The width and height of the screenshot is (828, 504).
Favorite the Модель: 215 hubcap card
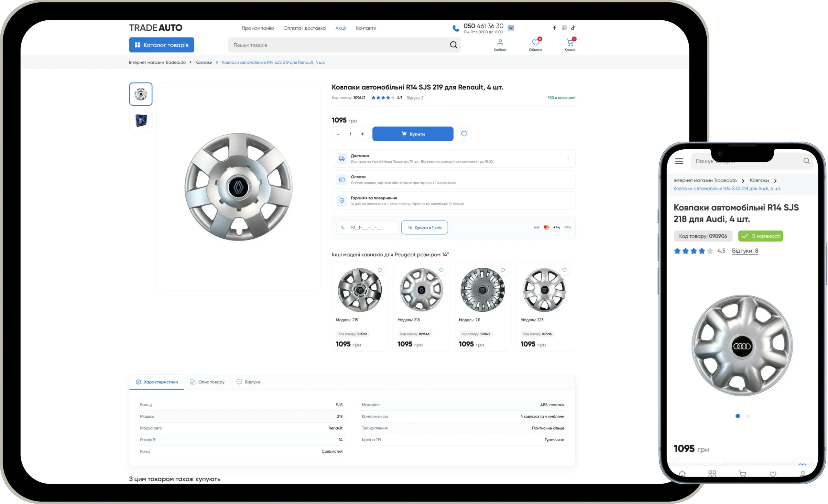pyautogui.click(x=380, y=270)
